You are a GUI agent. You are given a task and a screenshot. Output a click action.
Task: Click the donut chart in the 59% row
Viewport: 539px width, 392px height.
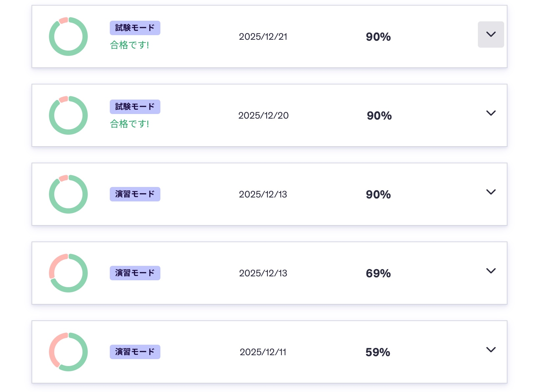pyautogui.click(x=68, y=352)
